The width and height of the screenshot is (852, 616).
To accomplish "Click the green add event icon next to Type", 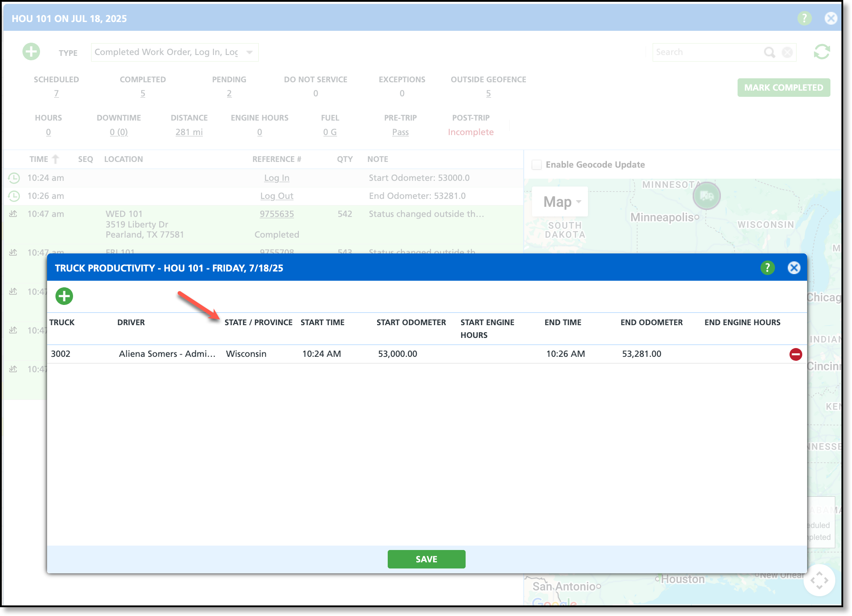I will tap(31, 52).
